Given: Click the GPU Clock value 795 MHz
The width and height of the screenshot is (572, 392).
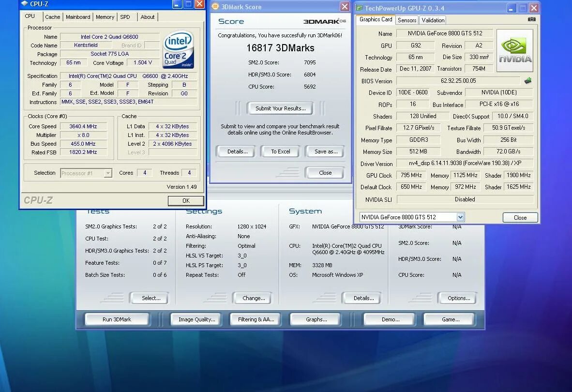Looking at the screenshot, I should (411, 175).
